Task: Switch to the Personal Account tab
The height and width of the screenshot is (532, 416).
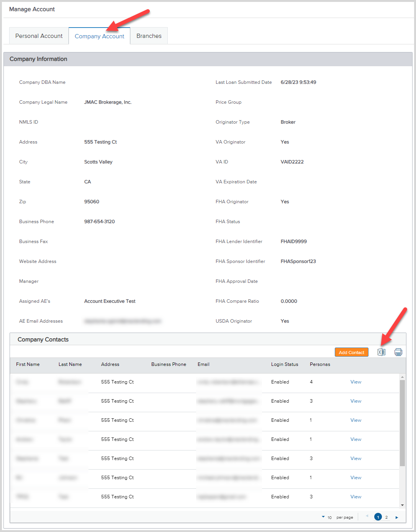Action: 39,36
